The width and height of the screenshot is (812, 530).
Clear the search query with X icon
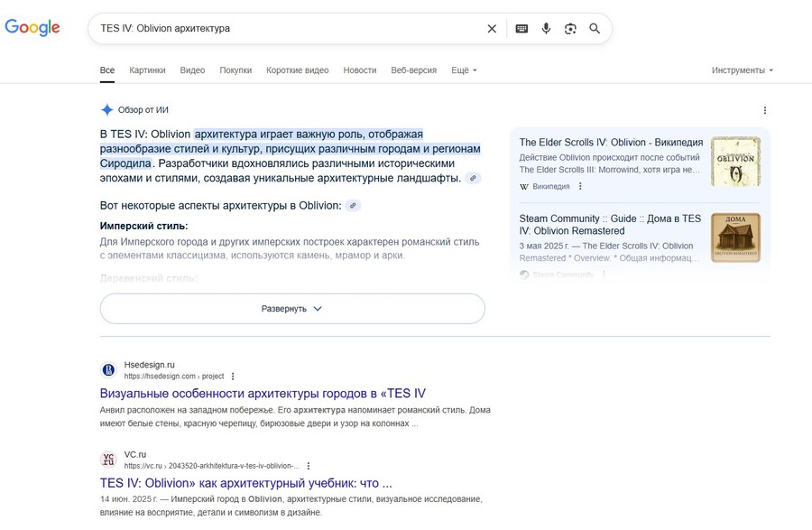click(492, 29)
